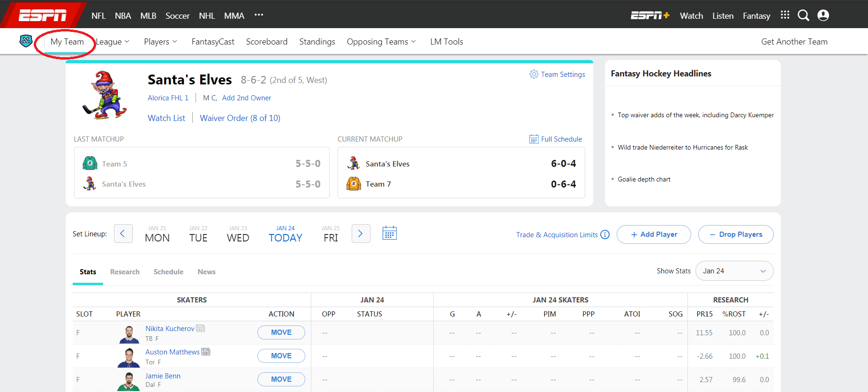Click the Santa's Elves team logo
The image size is (868, 392).
click(105, 95)
